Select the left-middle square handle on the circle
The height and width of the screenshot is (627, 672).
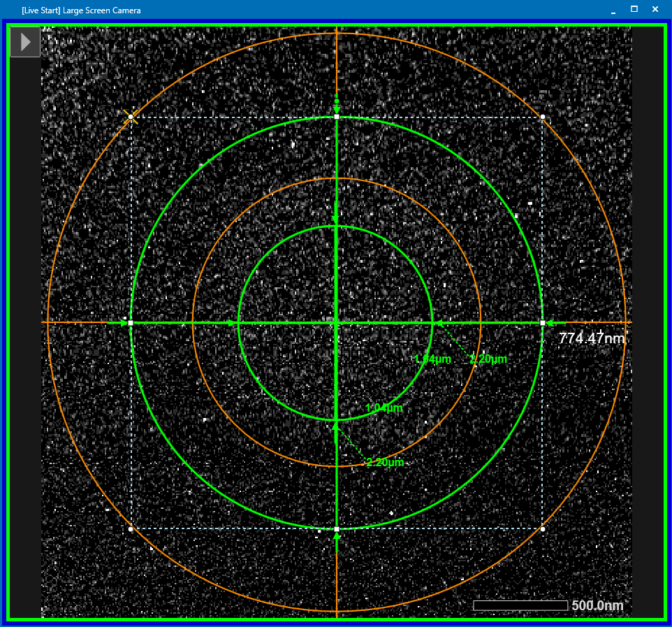tap(131, 322)
